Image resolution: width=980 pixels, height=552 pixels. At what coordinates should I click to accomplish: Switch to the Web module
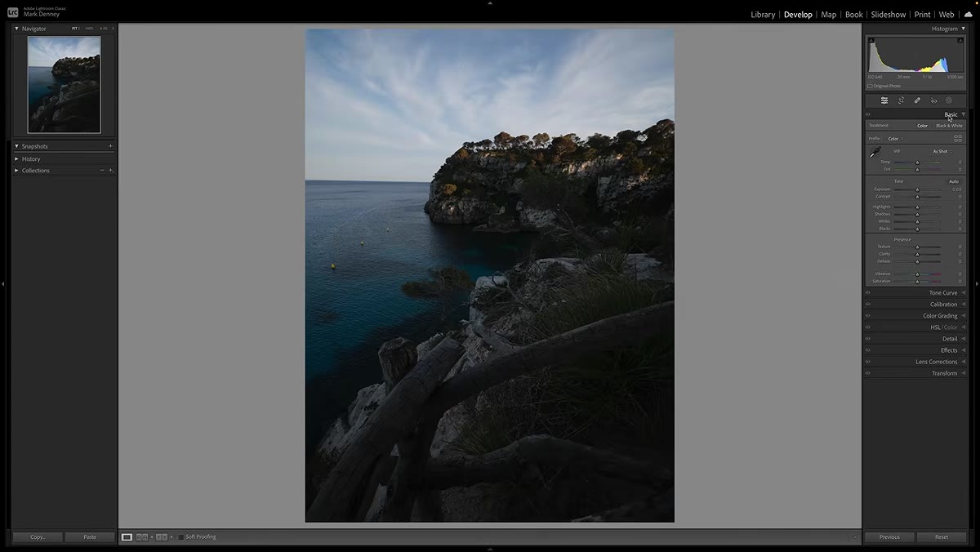[947, 15]
